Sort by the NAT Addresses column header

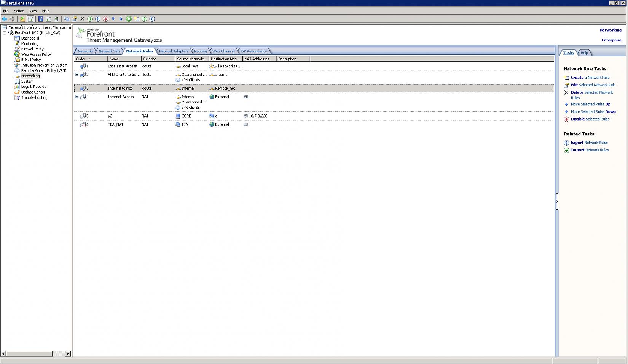pos(259,59)
